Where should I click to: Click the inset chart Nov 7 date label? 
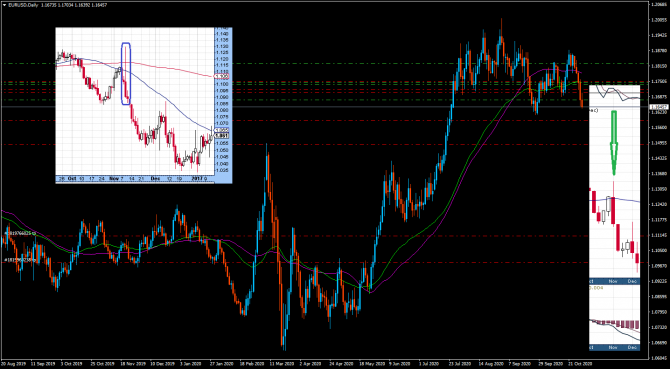point(116,178)
